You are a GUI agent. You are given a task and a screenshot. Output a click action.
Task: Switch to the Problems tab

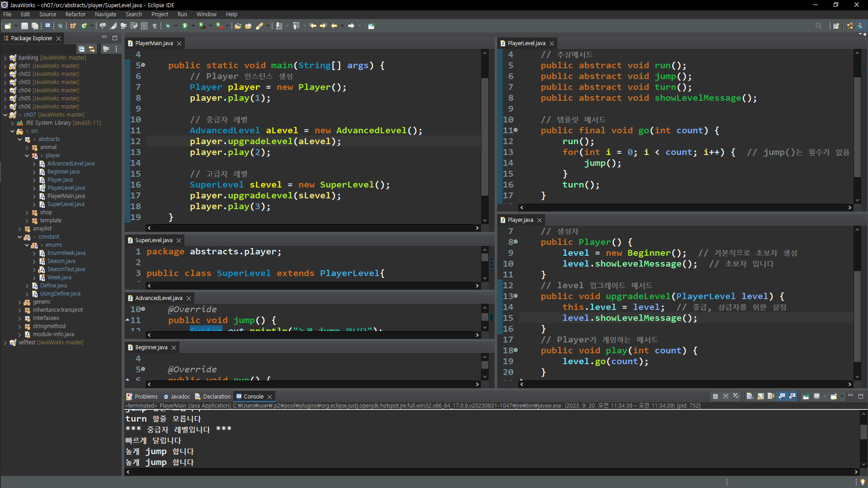click(x=146, y=397)
